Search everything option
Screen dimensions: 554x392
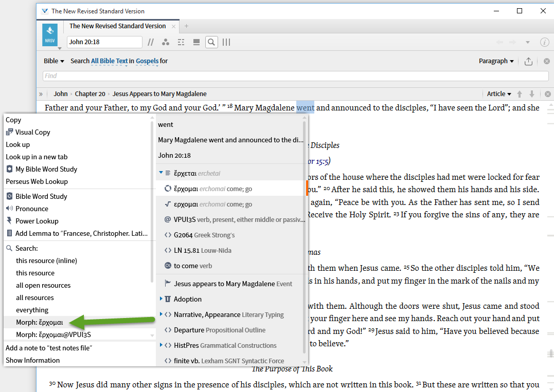pos(32,310)
